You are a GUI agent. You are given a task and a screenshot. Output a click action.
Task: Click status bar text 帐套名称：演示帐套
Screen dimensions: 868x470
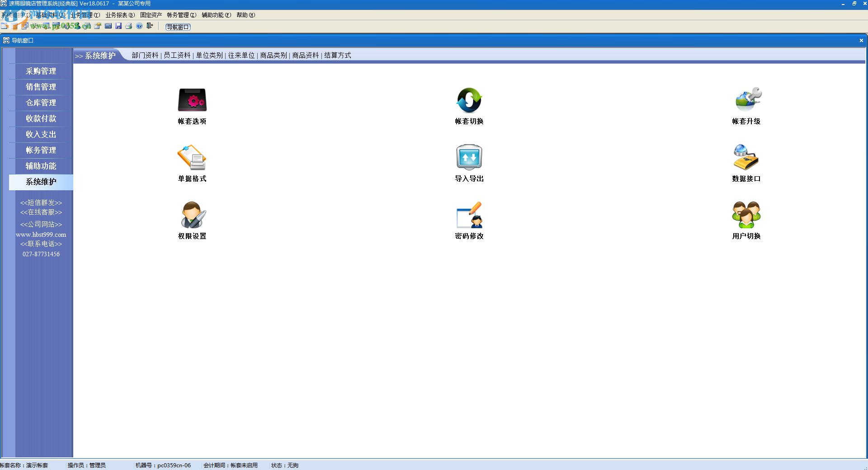[24, 465]
